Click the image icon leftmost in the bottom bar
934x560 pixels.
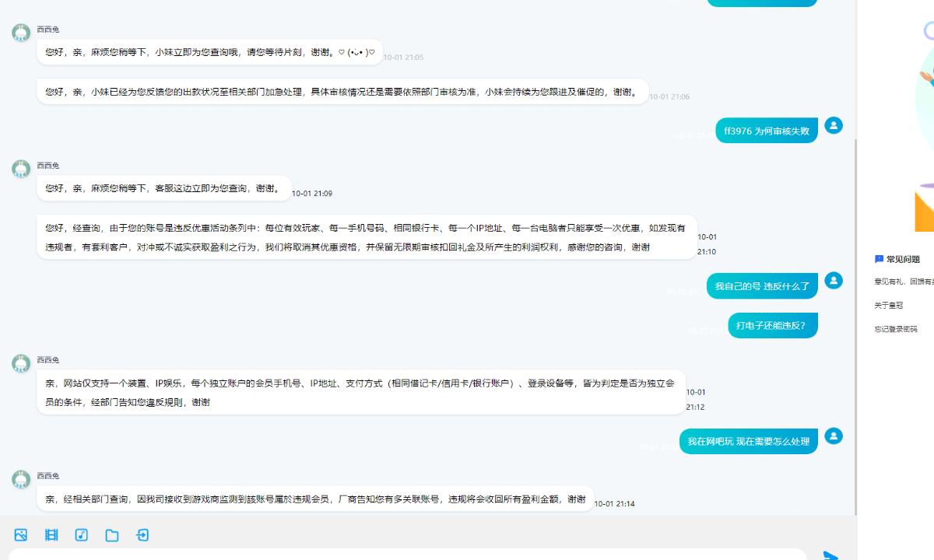(x=20, y=535)
